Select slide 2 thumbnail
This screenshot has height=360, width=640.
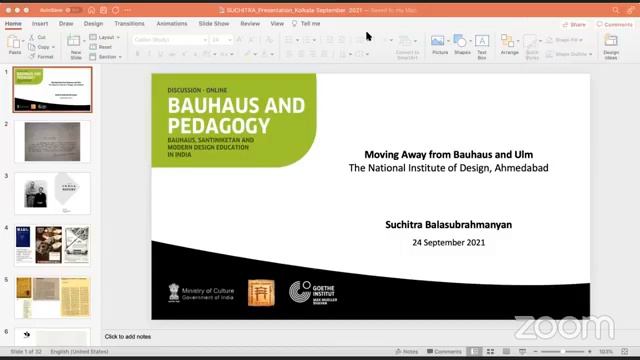52,142
